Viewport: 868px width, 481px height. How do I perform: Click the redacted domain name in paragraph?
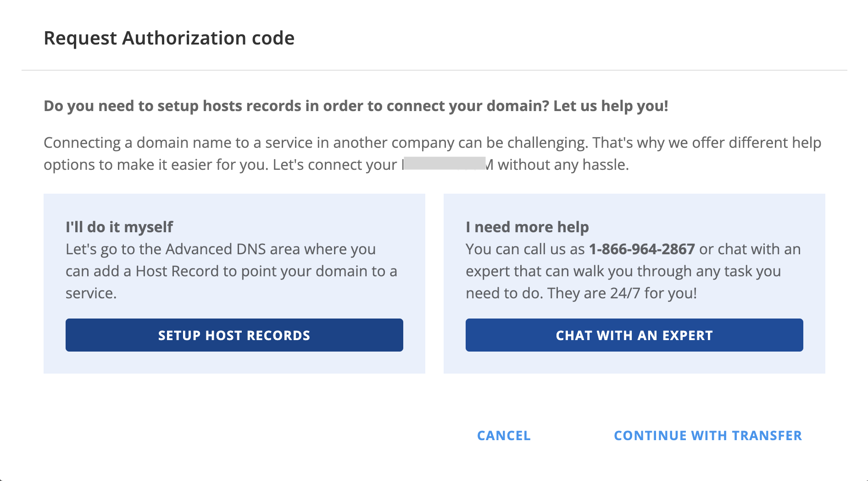click(444, 164)
